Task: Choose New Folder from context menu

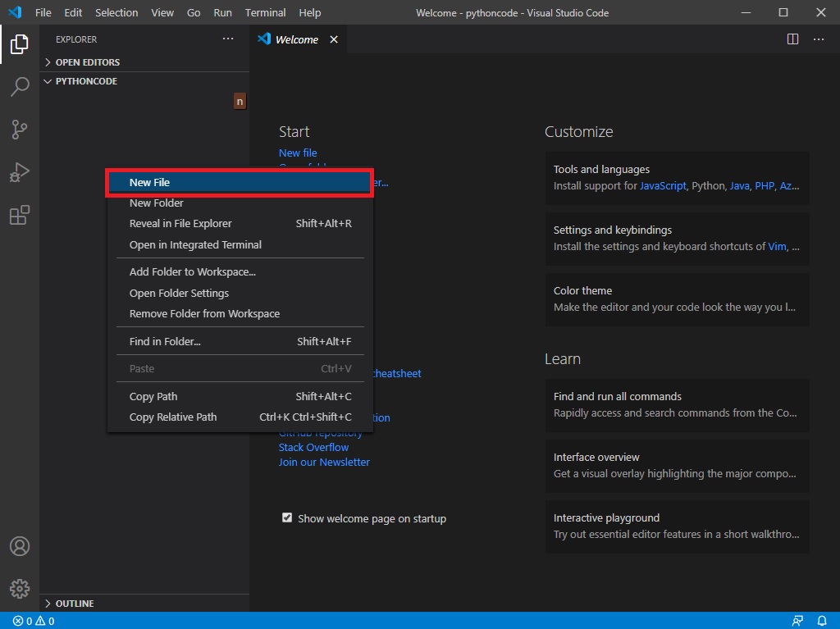Action: (240, 203)
